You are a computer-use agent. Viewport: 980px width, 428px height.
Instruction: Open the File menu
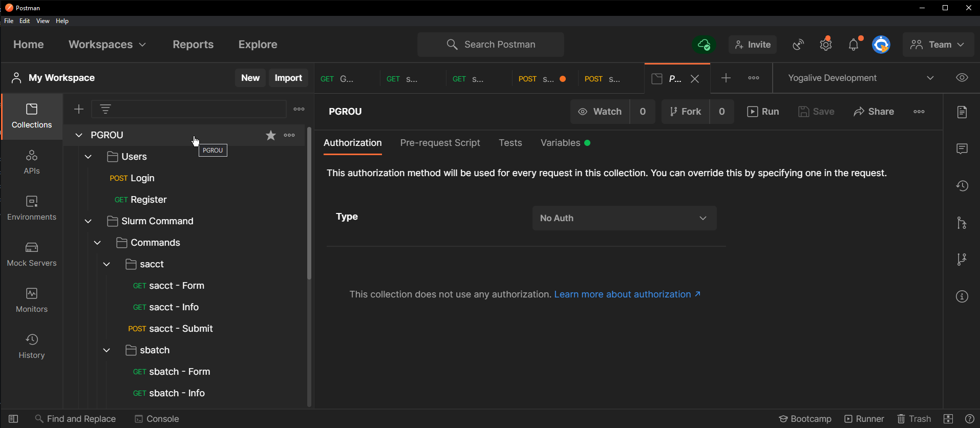pyautogui.click(x=9, y=21)
